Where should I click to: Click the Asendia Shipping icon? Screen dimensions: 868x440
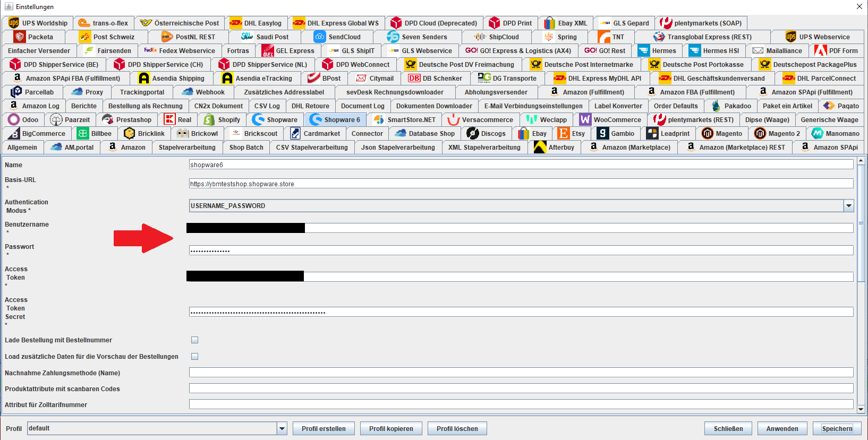(x=144, y=78)
